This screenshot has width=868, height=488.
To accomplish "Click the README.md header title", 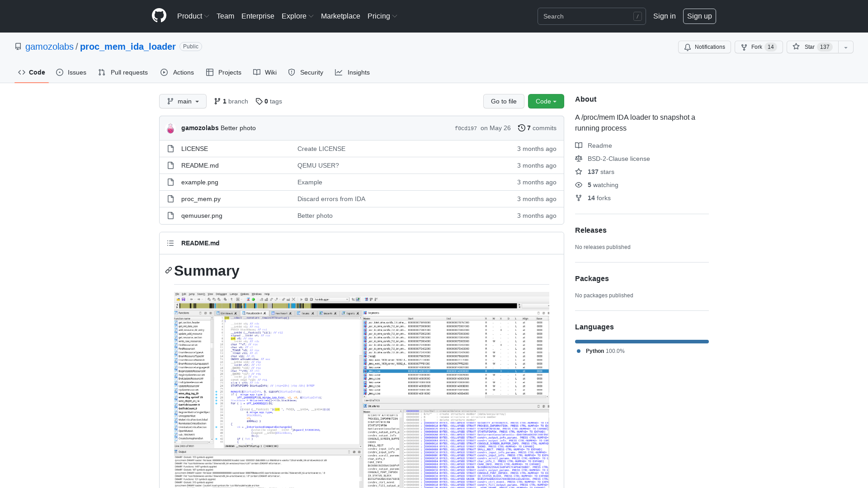I will pos(200,243).
